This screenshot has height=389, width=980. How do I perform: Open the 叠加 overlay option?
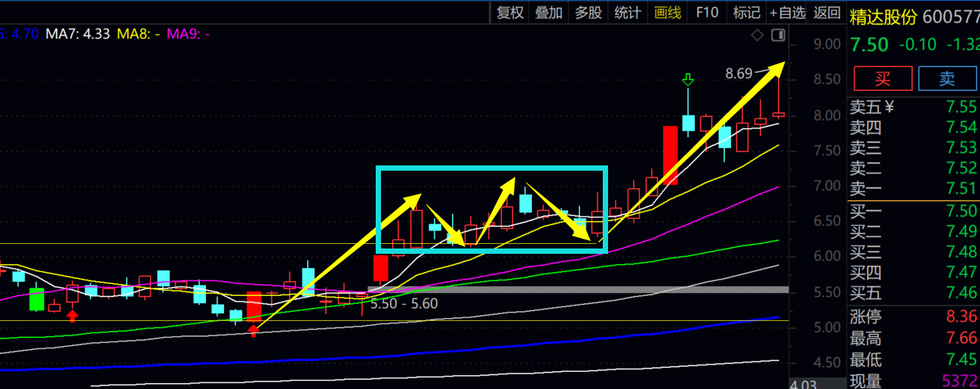[548, 12]
